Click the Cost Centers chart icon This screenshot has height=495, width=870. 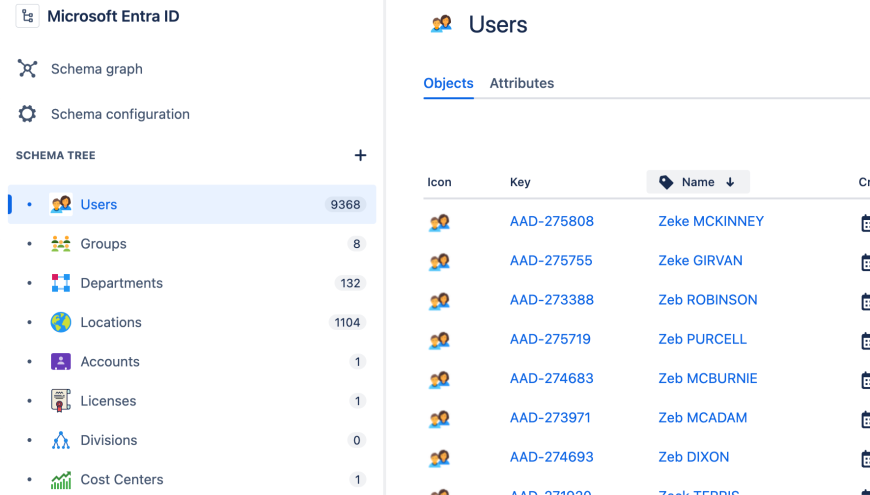coord(61,480)
